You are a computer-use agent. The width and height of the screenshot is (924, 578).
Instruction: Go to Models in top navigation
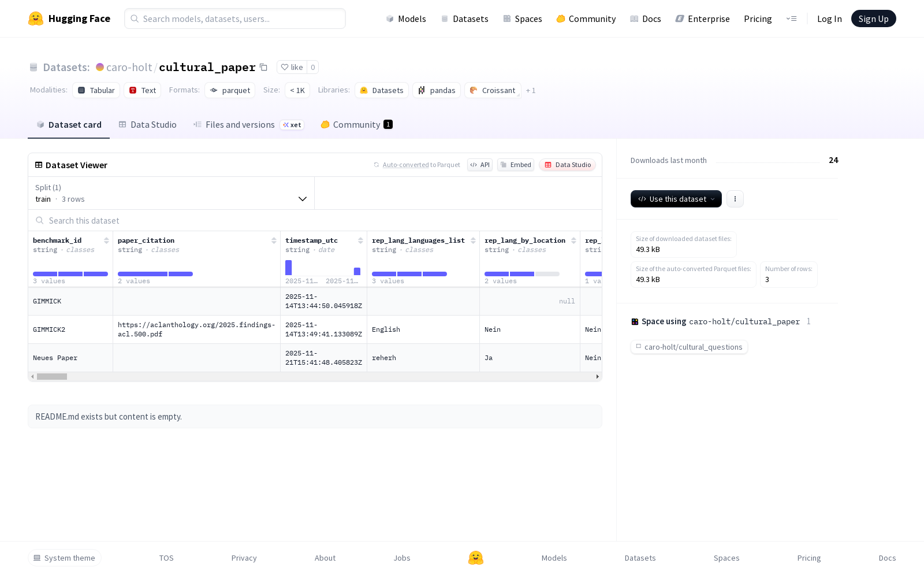click(406, 18)
